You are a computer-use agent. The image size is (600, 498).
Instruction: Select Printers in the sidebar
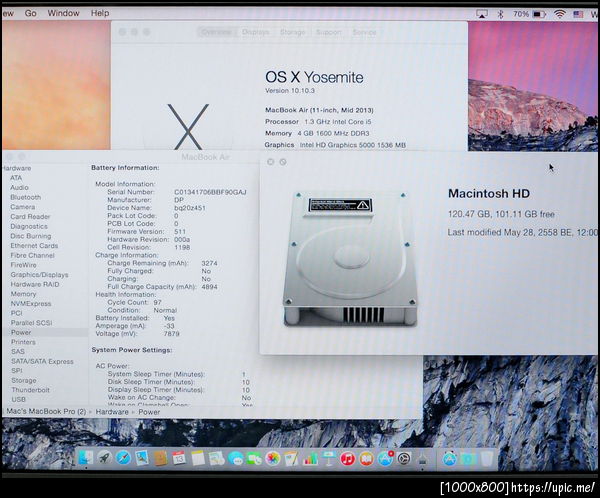(x=23, y=342)
